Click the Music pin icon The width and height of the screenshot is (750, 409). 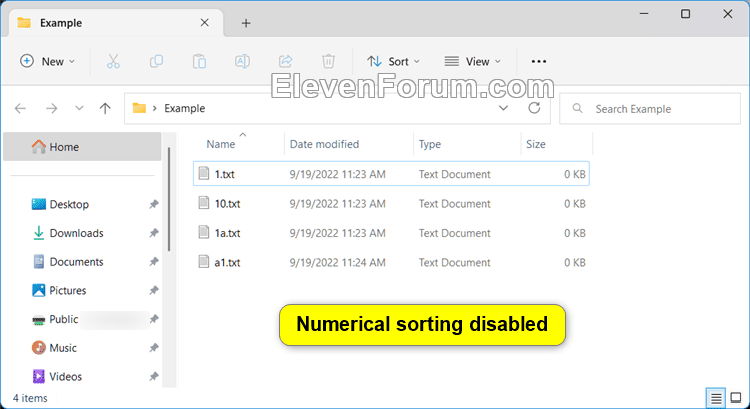(x=154, y=348)
